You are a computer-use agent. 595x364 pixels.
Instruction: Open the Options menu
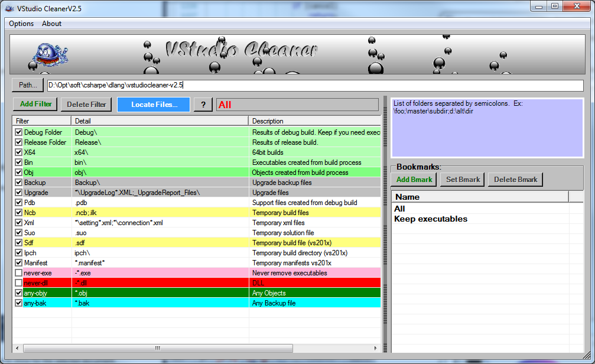coord(21,24)
